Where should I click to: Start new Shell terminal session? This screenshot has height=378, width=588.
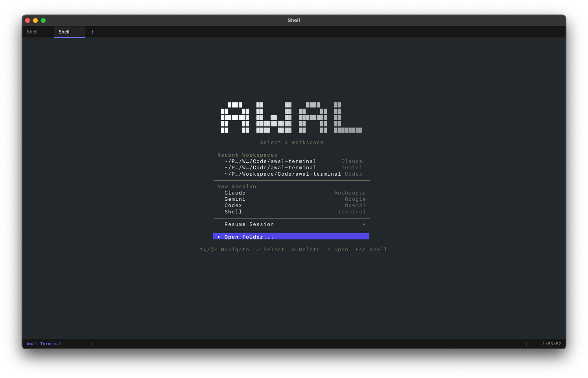coord(291,212)
